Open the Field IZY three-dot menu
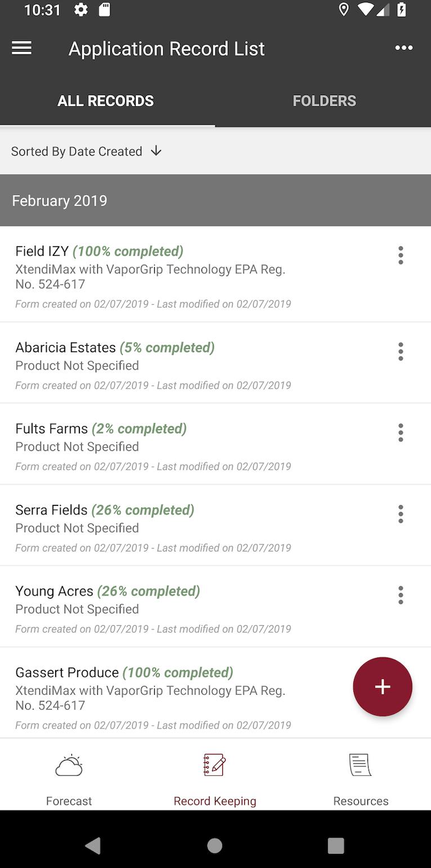This screenshot has height=868, width=431. pos(401,255)
